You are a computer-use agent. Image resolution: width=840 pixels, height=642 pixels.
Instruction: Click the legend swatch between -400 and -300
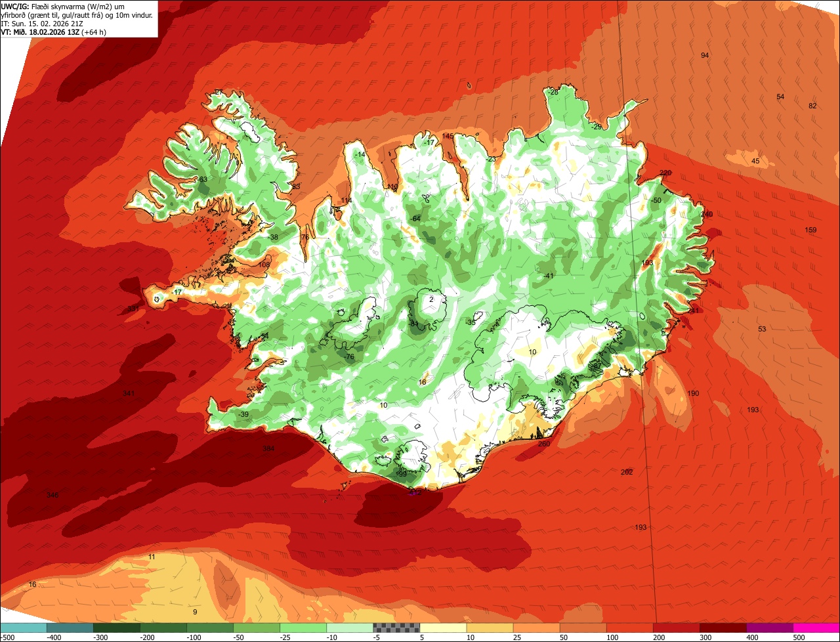click(70, 628)
